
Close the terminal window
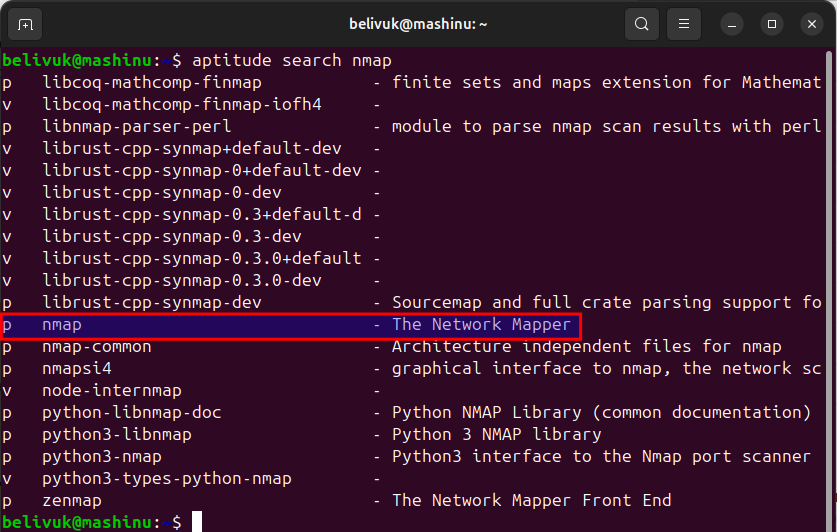click(812, 25)
